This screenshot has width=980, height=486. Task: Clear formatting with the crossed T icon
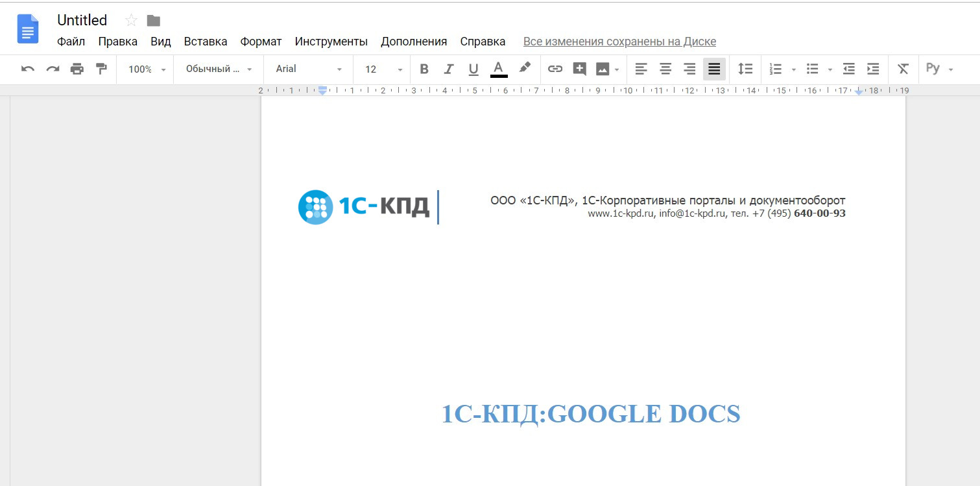coord(903,69)
